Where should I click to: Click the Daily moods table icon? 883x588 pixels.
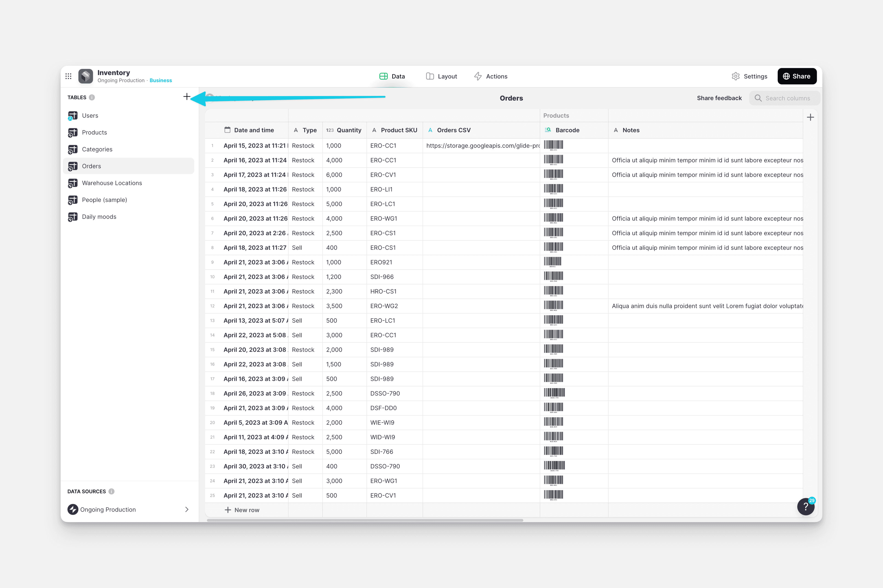[73, 217]
